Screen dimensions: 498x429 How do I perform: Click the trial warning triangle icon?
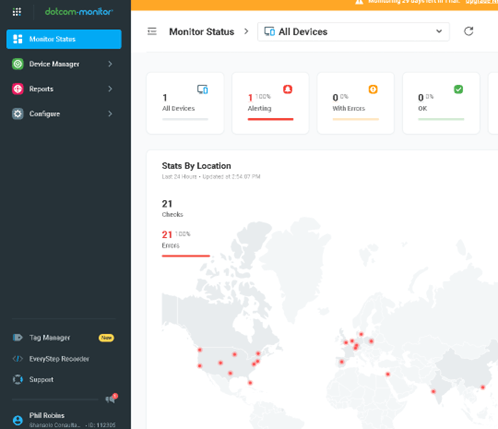coord(359,2)
